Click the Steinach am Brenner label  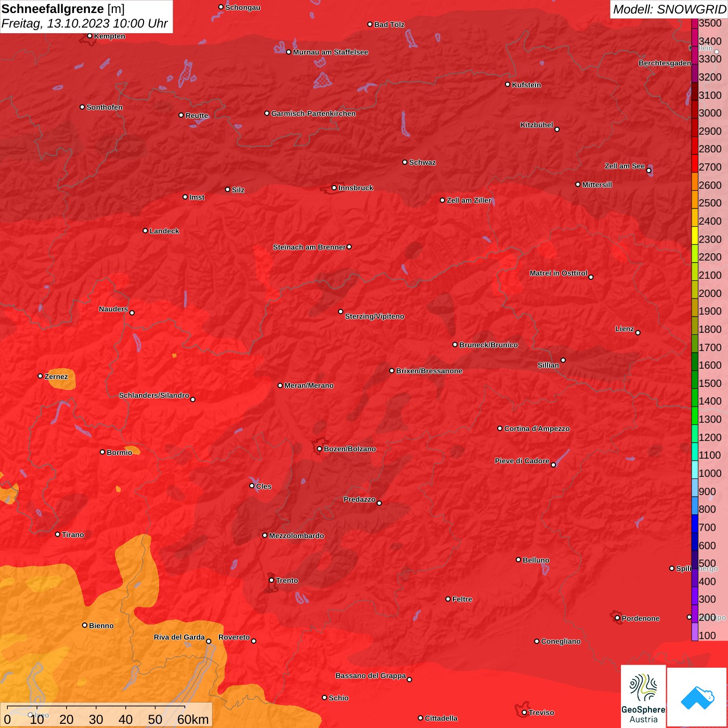(x=309, y=247)
